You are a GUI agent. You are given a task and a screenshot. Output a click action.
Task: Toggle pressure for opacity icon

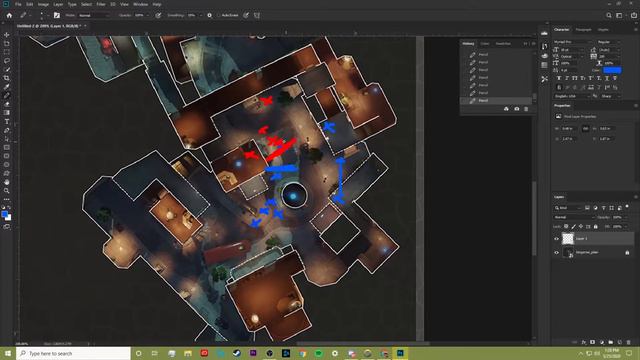[x=158, y=15]
